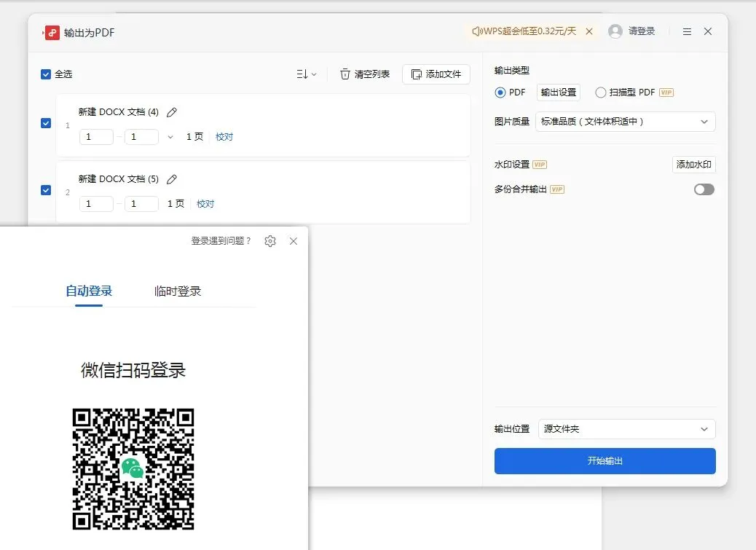
Task: Click the WeChat login QR code
Action: (x=133, y=469)
